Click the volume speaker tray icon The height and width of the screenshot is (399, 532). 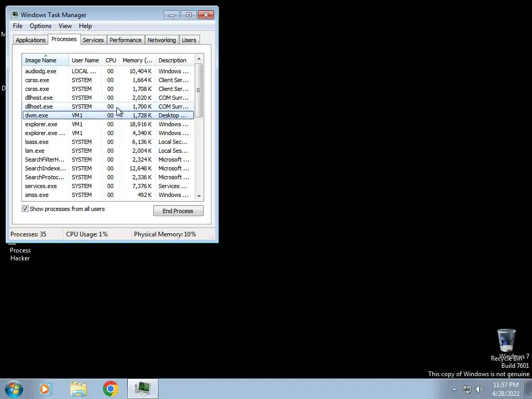click(x=480, y=389)
